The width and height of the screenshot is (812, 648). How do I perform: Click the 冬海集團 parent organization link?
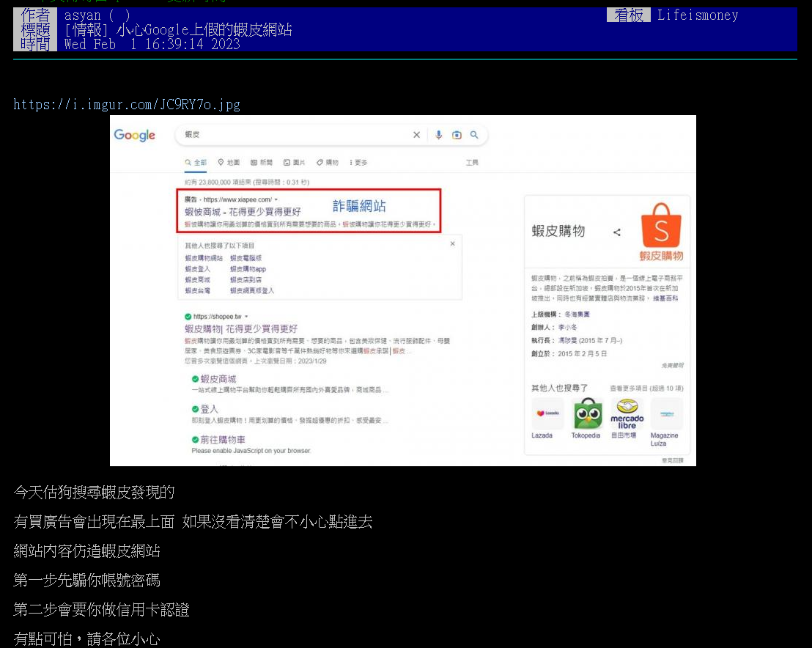[x=577, y=314]
